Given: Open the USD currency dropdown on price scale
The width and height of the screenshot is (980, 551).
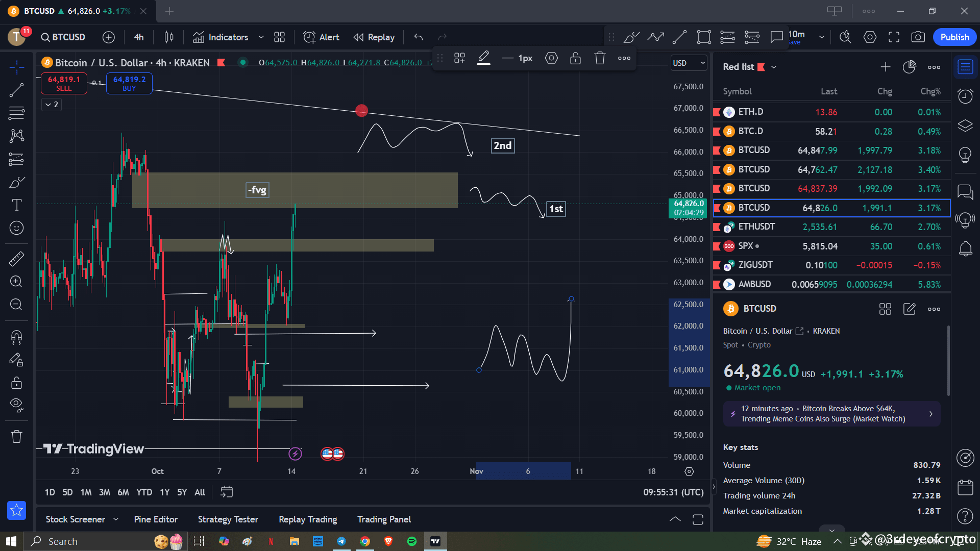Looking at the screenshot, I should (688, 63).
